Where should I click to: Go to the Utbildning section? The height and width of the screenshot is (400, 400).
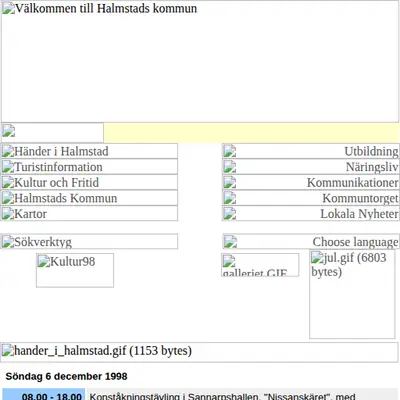311,151
